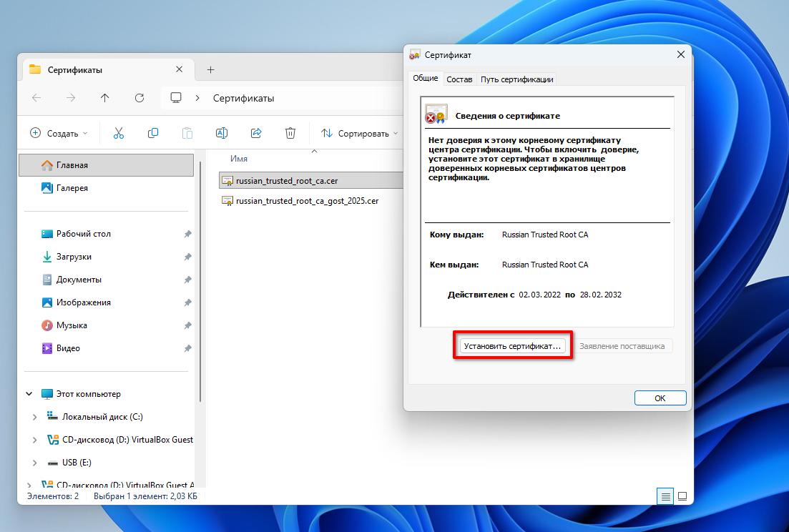Switch to details list view icon

[x=665, y=497]
